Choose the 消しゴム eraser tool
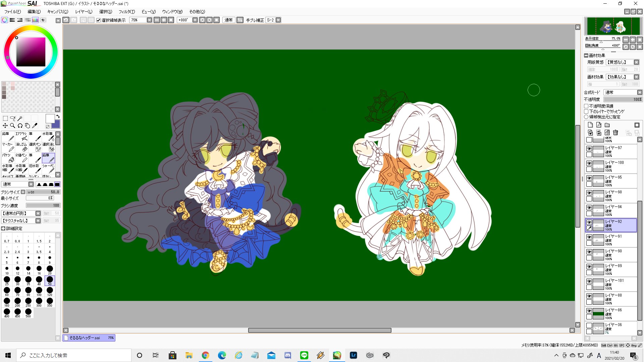 22,147
